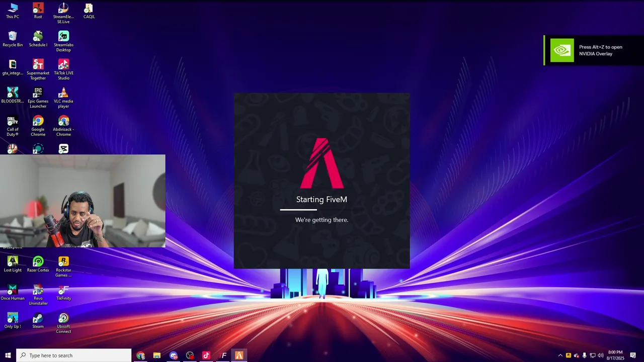Screen dimensions: 644x362
Task: Select the Lost Light desktop icon
Action: pyautogui.click(x=13, y=264)
